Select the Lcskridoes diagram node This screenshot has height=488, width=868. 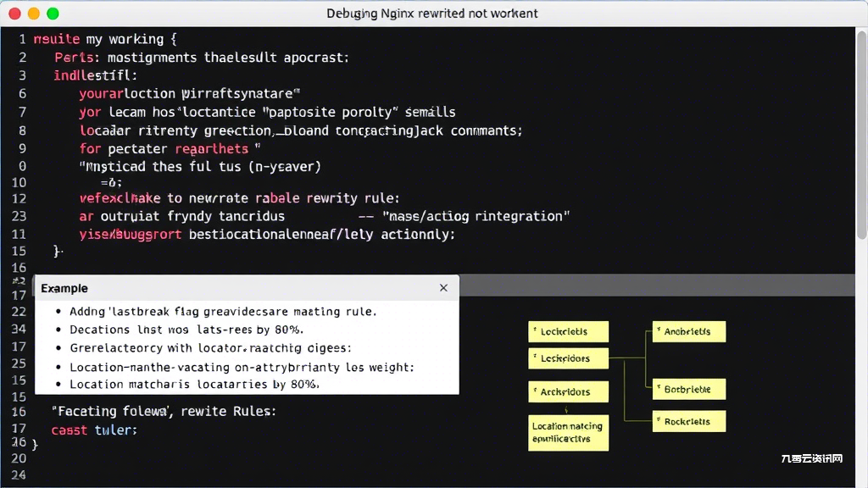click(x=568, y=358)
